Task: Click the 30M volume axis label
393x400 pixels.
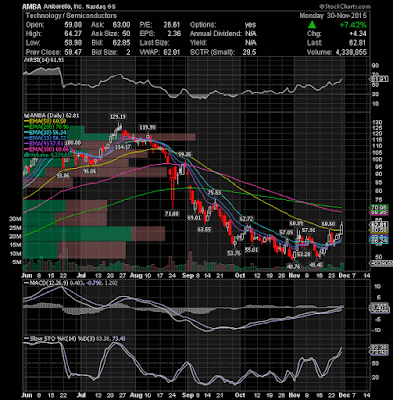Action: [x=15, y=219]
